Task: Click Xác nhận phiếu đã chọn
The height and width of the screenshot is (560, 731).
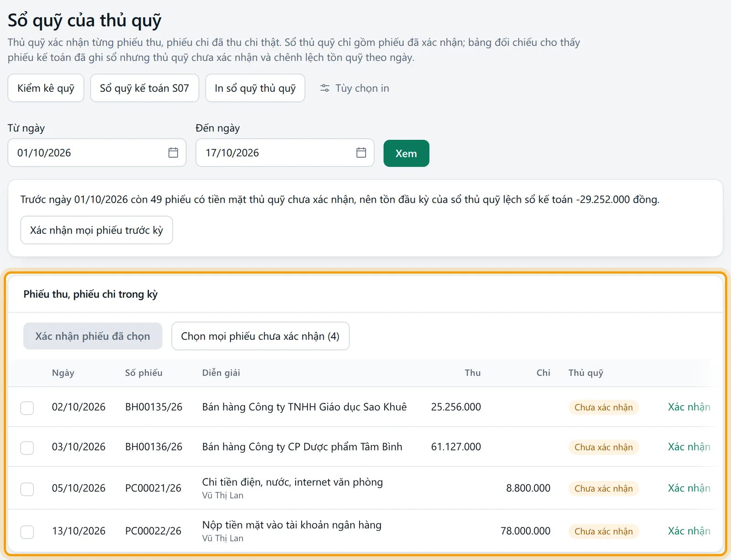Action: pyautogui.click(x=93, y=336)
